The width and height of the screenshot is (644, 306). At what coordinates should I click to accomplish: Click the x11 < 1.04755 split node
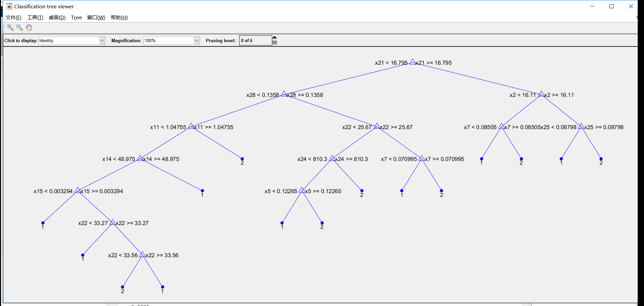coord(191,126)
